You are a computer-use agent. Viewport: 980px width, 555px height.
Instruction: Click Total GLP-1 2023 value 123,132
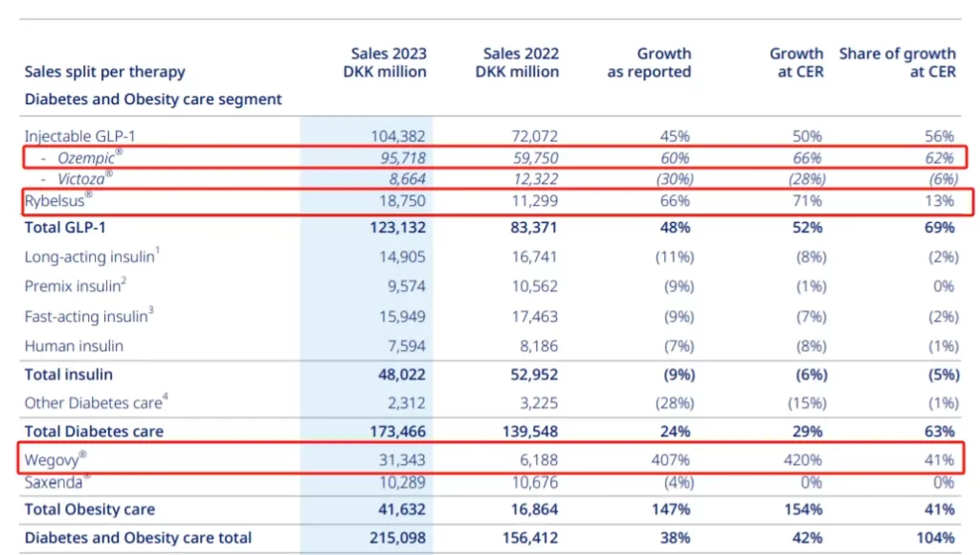point(397,228)
